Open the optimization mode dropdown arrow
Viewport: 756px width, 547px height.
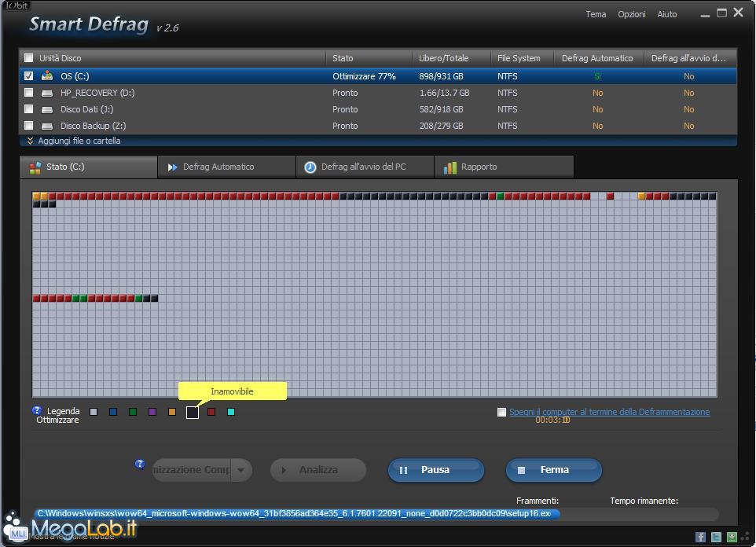(241, 470)
